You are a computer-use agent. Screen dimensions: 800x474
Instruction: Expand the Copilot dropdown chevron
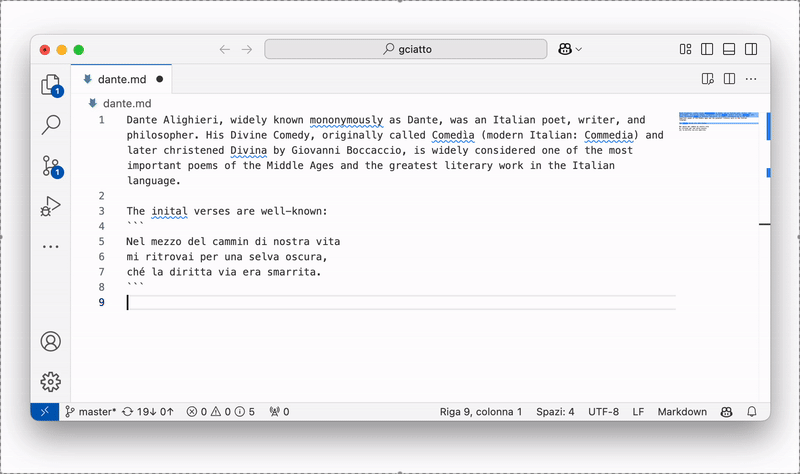pos(579,49)
